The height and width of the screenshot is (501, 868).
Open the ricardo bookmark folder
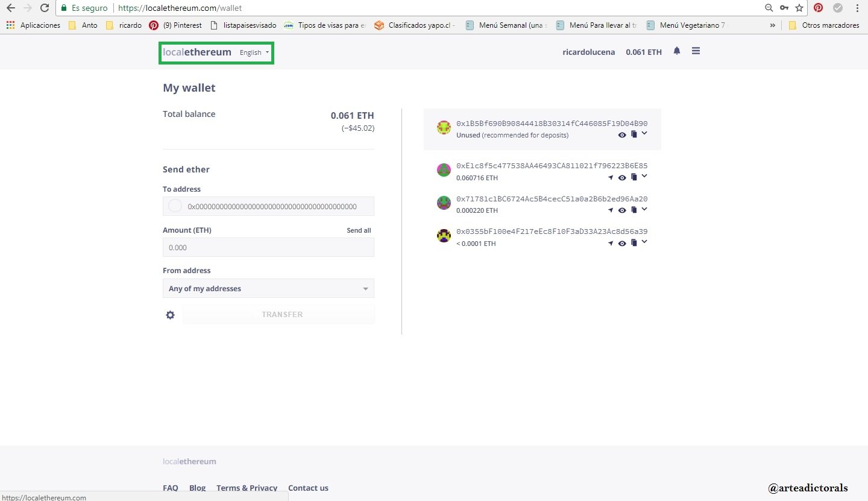pyautogui.click(x=124, y=25)
